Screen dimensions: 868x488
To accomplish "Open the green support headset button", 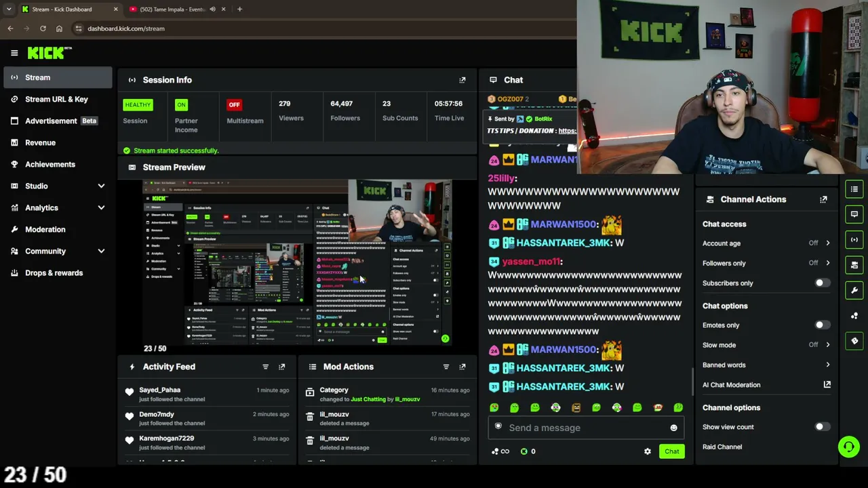I will (x=848, y=447).
